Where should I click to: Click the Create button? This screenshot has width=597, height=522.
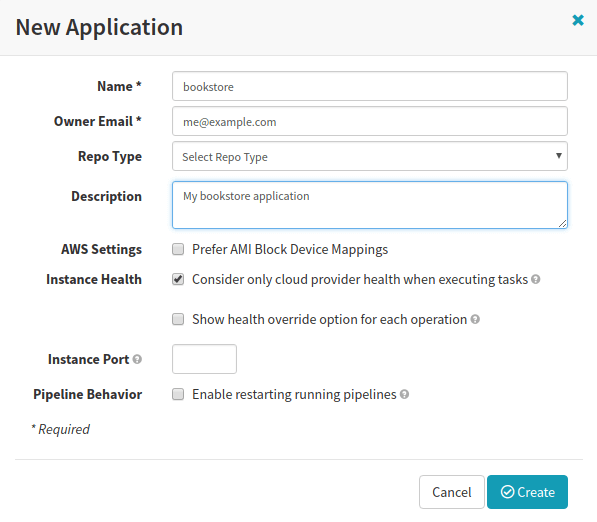coord(527,492)
